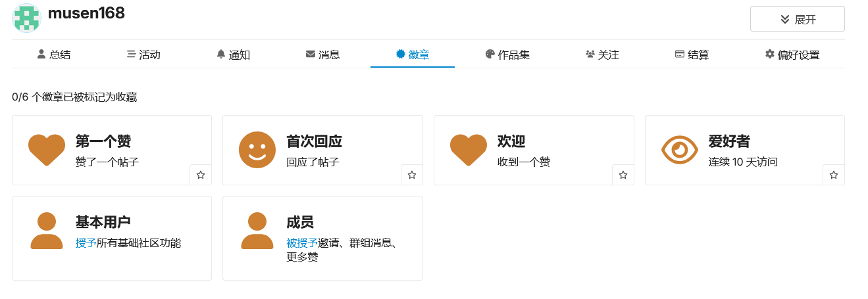Image resolution: width=868 pixels, height=299 pixels.
Task: Go to the 消息 tab
Action: click(322, 55)
